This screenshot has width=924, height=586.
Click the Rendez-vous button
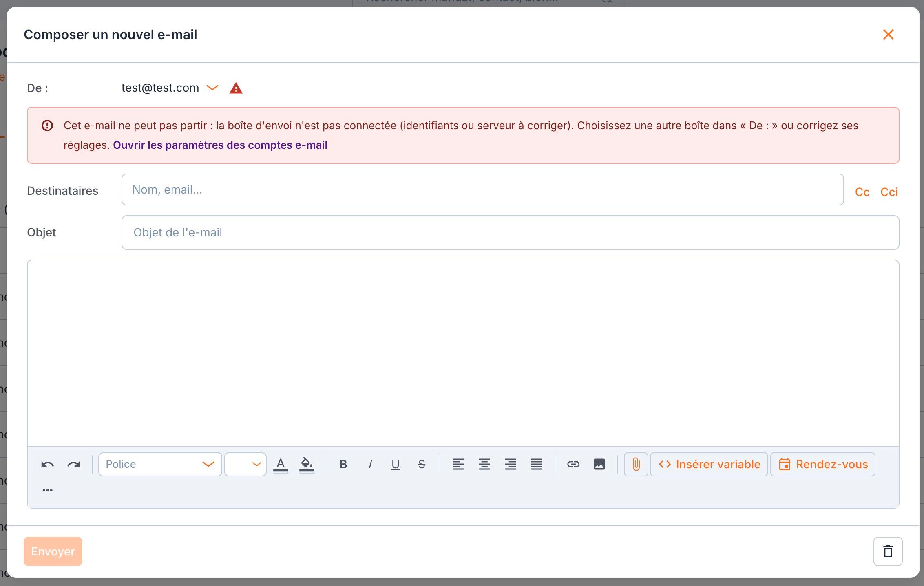[x=823, y=464]
